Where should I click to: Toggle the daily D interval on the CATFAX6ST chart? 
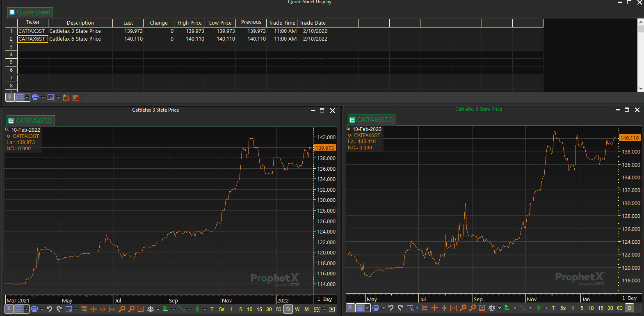tap(629, 308)
